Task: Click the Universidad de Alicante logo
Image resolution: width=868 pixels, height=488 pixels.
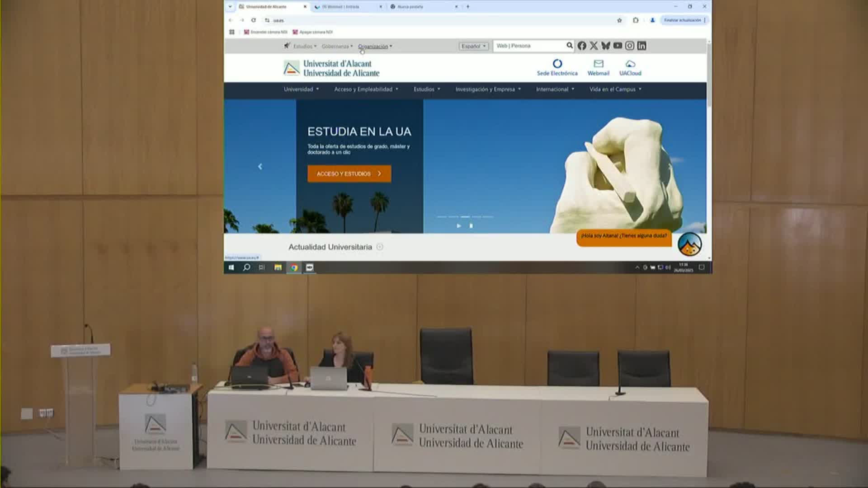Action: point(331,68)
